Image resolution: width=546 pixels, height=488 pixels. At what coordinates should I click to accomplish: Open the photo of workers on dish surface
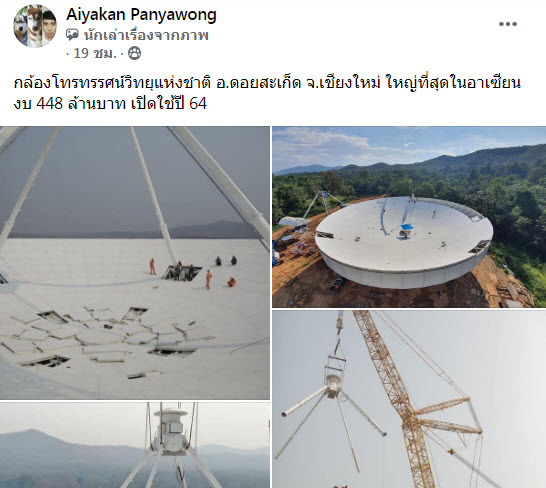click(135, 263)
